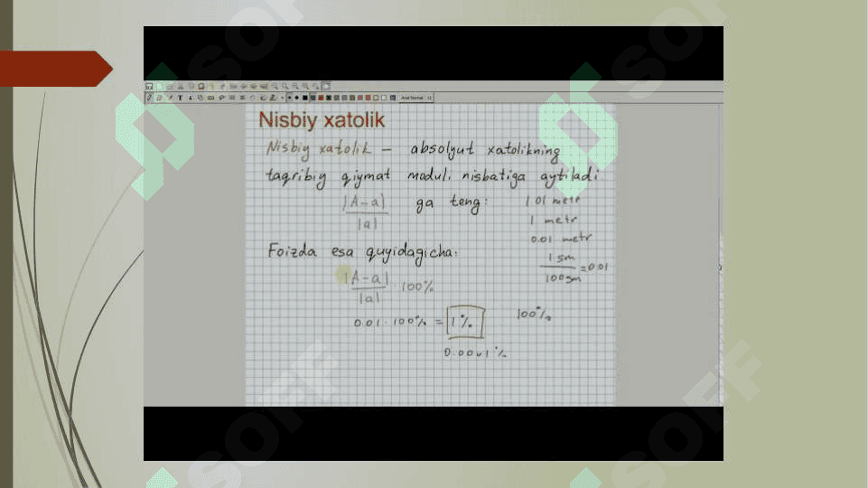Open the font size box beside font name

click(x=429, y=98)
